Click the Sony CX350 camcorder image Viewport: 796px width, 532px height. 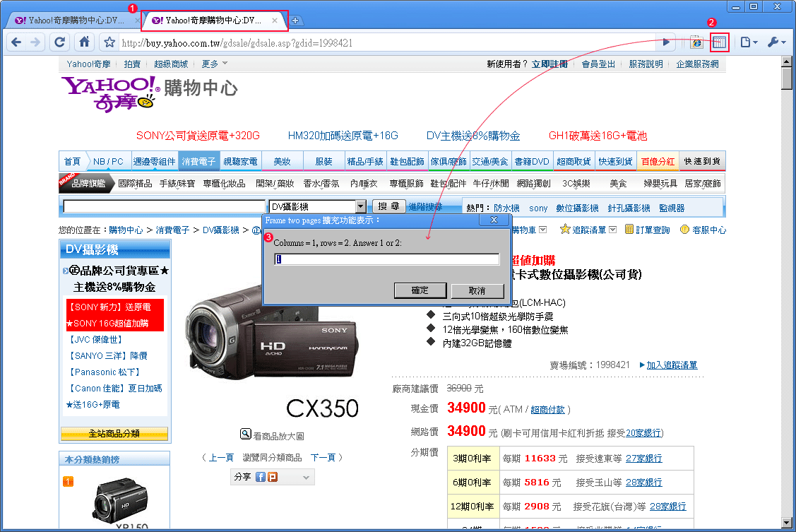(x=272, y=333)
